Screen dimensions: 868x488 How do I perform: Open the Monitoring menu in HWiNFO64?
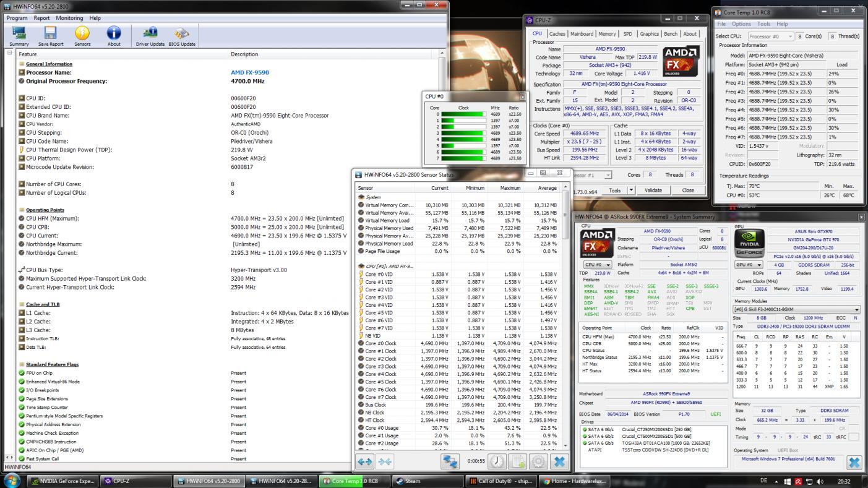pos(69,18)
